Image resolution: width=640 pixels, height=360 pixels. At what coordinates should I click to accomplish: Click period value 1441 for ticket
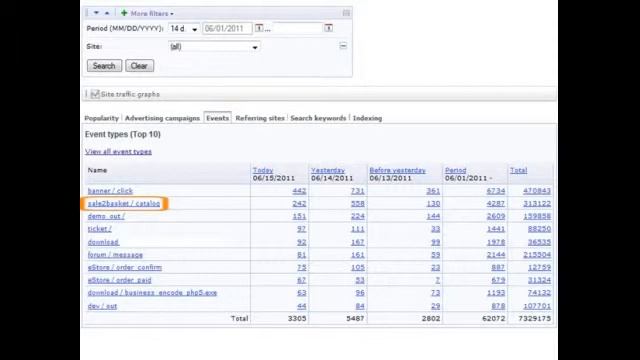496,229
